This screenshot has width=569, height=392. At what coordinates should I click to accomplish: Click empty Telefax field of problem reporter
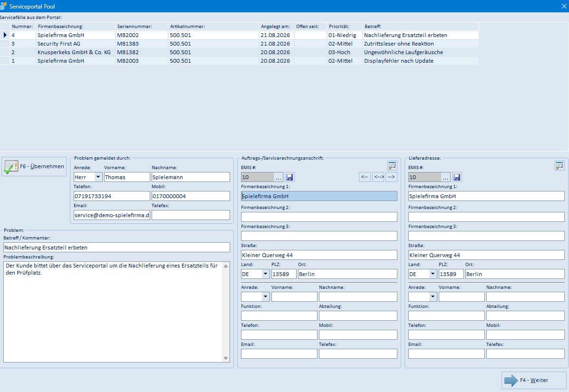(x=191, y=215)
